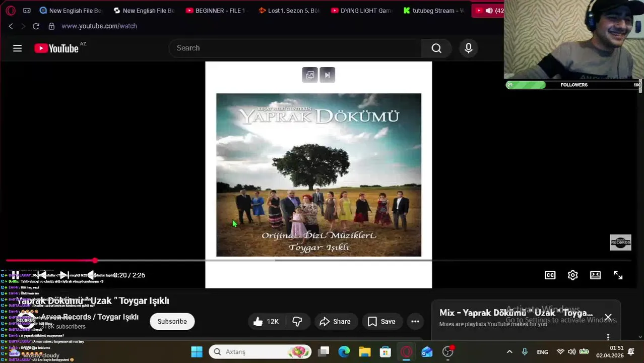This screenshot has height=363, width=644.
Task: Switch to tutubeg Stream tab
Action: coord(434,10)
